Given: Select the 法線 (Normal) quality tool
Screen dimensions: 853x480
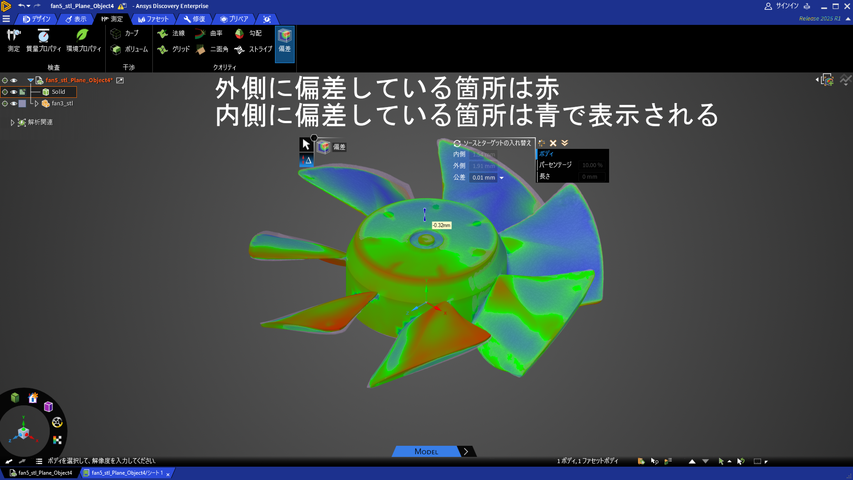Looking at the screenshot, I should tap(171, 33).
